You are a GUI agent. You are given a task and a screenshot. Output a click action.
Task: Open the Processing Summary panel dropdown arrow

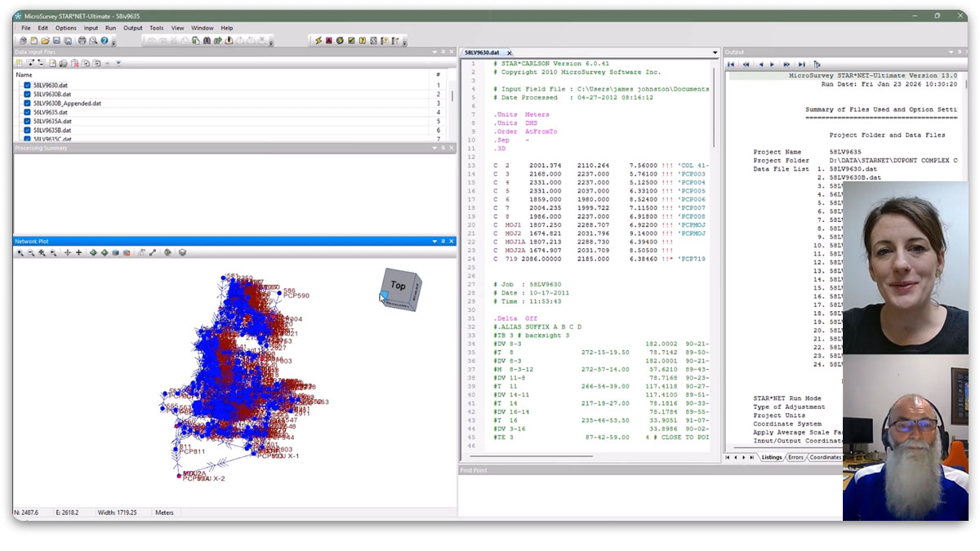point(434,148)
